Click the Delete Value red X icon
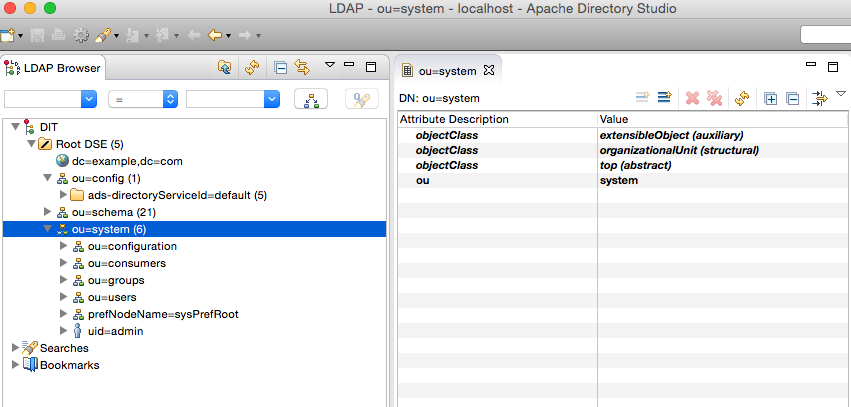This screenshot has width=851, height=407. pyautogui.click(x=693, y=98)
